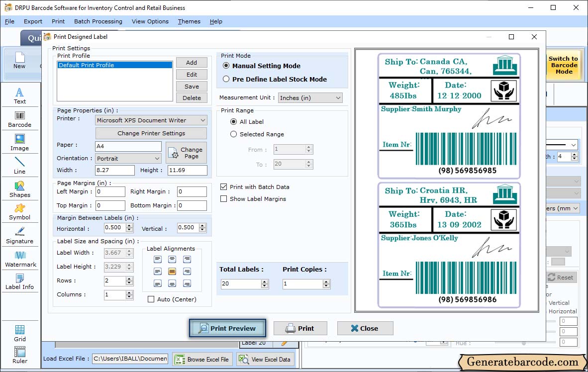Select the Signature tool in sidebar
The width and height of the screenshot is (588, 372).
click(x=20, y=236)
